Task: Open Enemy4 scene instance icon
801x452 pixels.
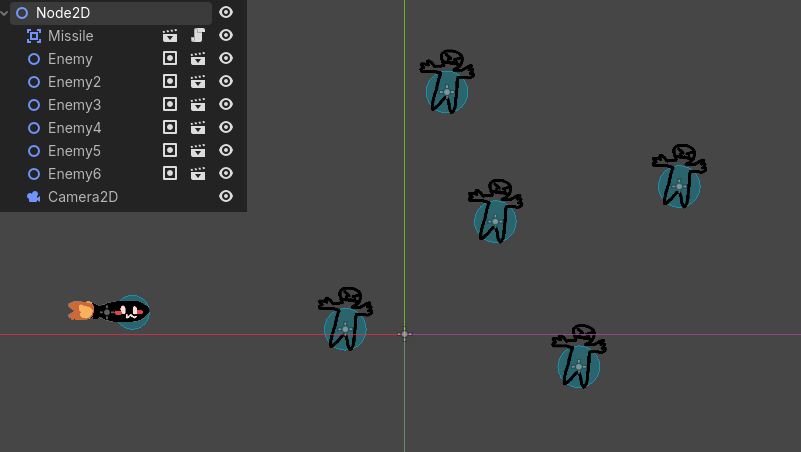Action: pyautogui.click(x=198, y=128)
